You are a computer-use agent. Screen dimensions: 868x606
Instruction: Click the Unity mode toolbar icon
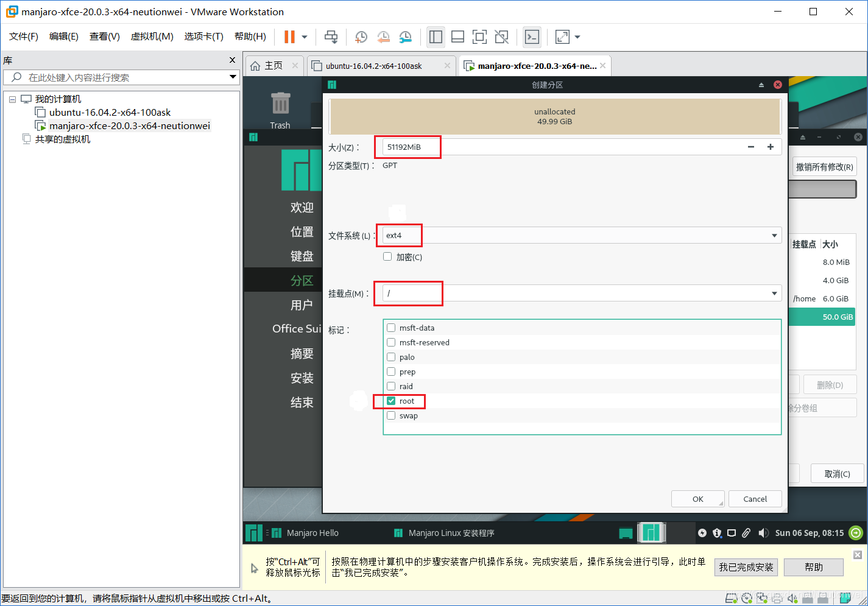(501, 37)
